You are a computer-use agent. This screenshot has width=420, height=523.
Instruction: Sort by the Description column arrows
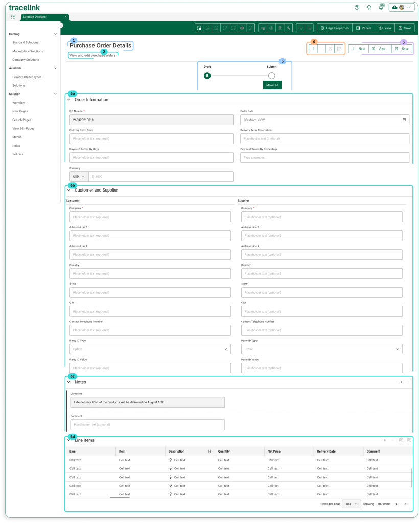[x=209, y=451]
